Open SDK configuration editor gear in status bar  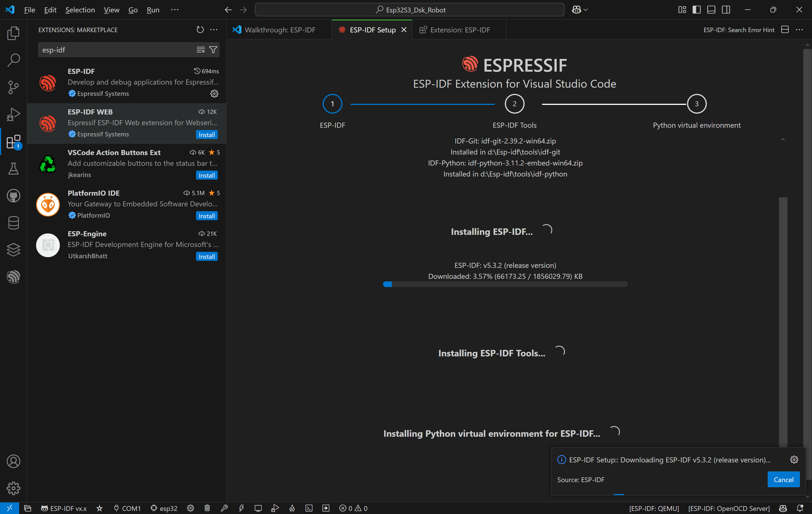(x=191, y=508)
